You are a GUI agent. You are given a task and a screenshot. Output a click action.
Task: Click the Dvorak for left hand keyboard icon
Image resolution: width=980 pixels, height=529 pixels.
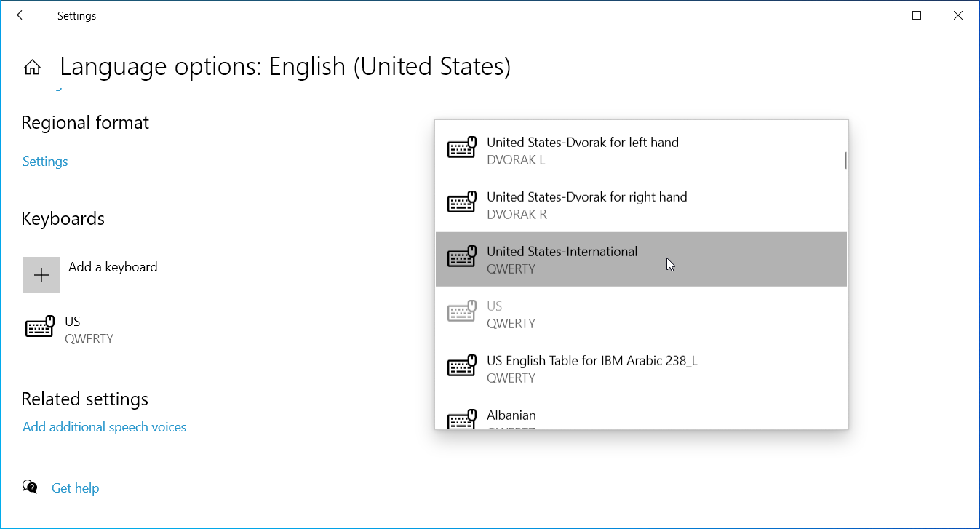(x=461, y=149)
